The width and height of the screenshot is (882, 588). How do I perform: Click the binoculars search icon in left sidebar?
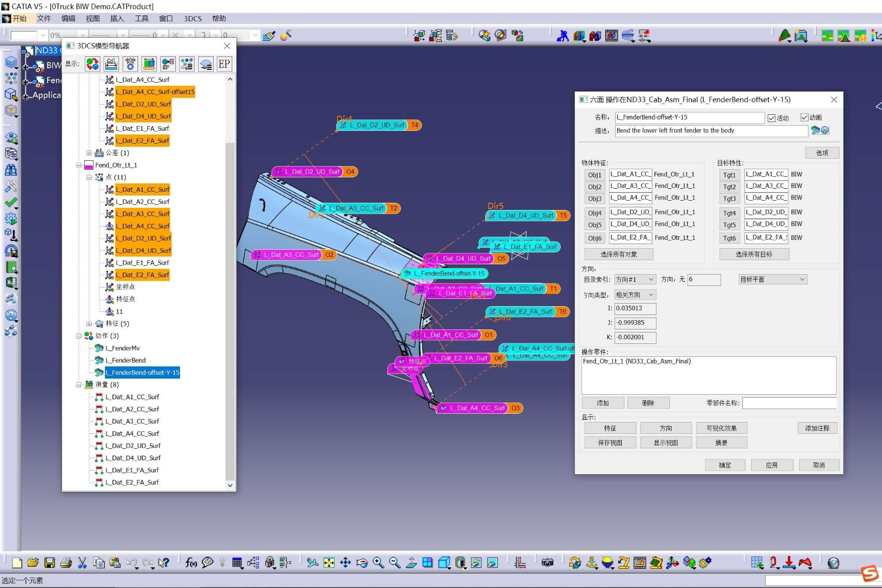pyautogui.click(x=11, y=170)
